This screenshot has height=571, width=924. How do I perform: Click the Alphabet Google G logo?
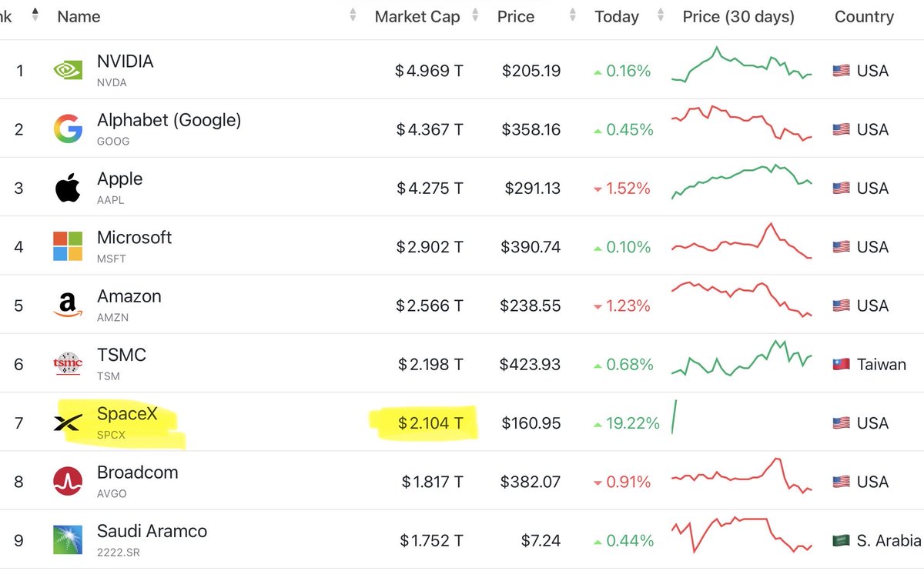tap(68, 129)
